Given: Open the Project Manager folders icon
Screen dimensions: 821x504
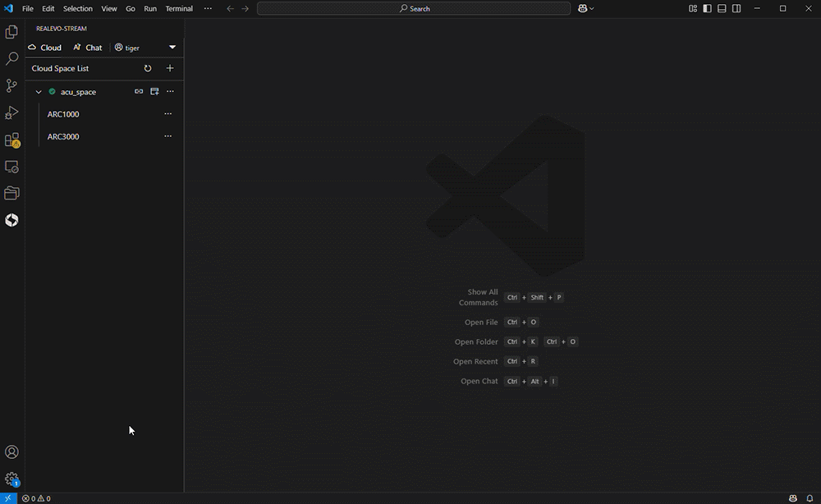Looking at the screenshot, I should (11, 193).
